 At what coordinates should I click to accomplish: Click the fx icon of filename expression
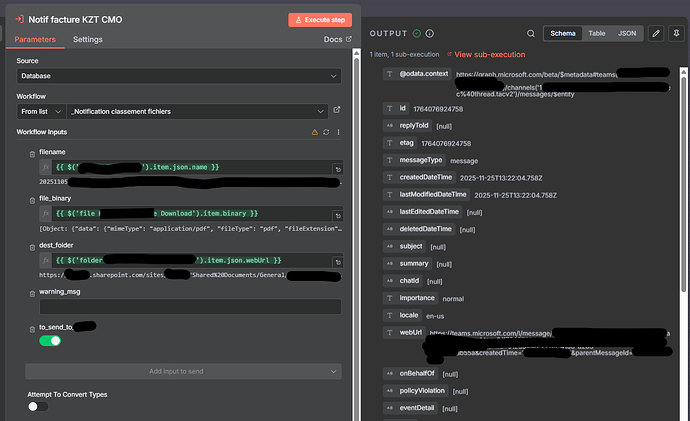click(46, 167)
